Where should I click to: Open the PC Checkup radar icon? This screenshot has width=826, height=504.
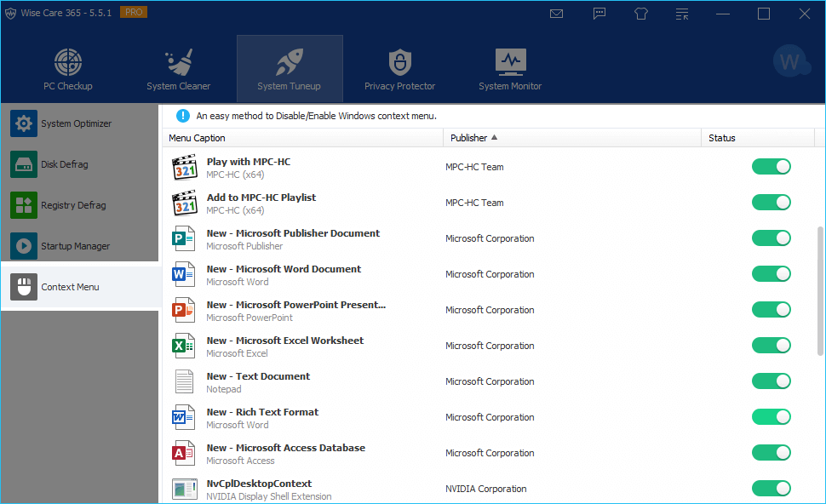click(68, 62)
